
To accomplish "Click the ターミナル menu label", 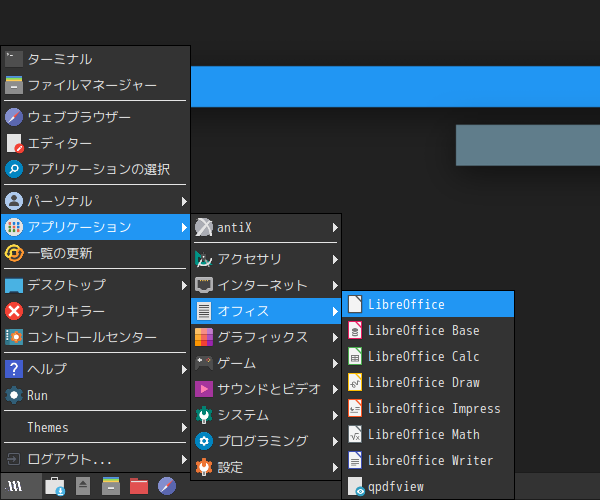I will tap(60, 59).
